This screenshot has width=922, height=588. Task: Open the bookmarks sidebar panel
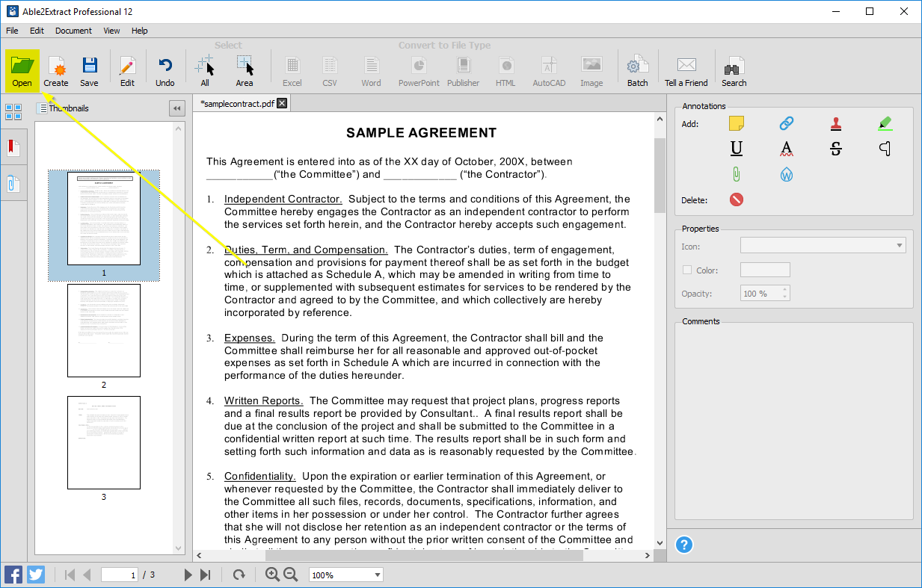(x=13, y=148)
